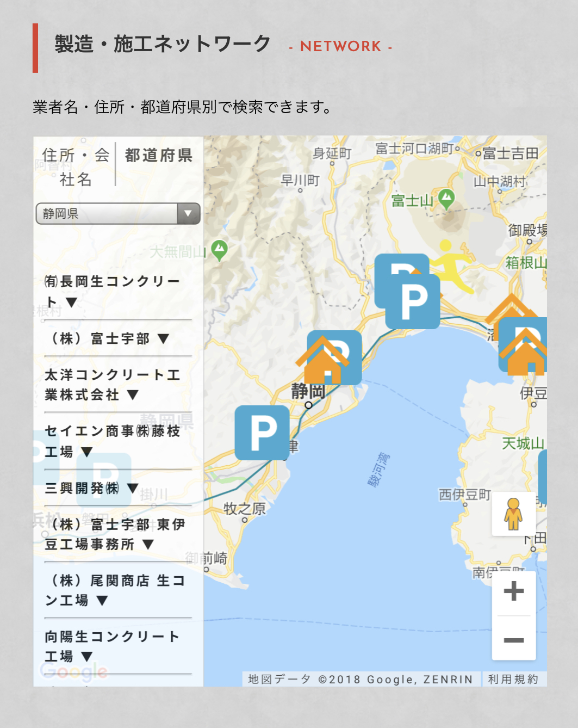Click the 製造・施工ネットワーク heading
Screen dimensions: 578x728
pyautogui.click(x=163, y=44)
